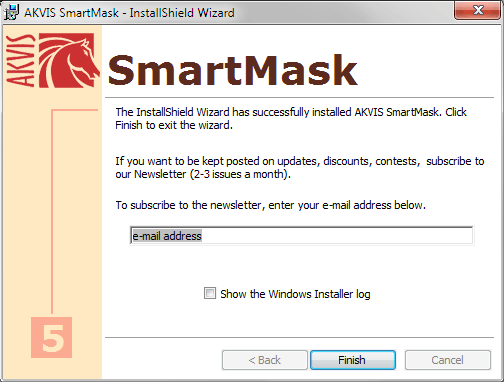Image resolution: width=504 pixels, height=382 pixels.
Task: Click the Finish button
Action: point(353,360)
